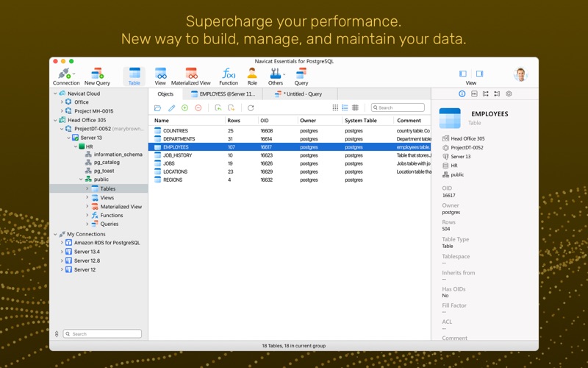
Task: Click the Materialized View toolbar icon
Action: point(191,77)
